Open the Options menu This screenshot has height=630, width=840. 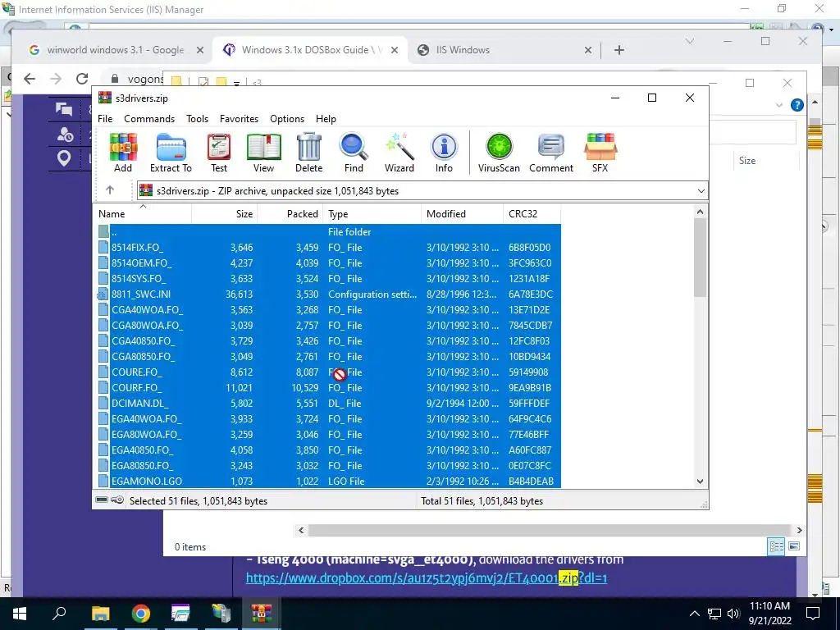click(287, 119)
